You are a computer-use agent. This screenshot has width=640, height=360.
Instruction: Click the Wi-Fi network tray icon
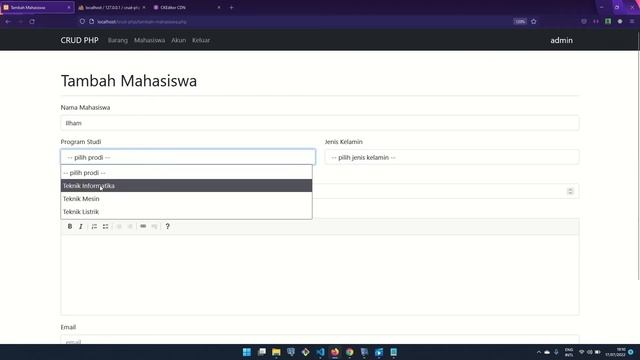click(x=582, y=352)
